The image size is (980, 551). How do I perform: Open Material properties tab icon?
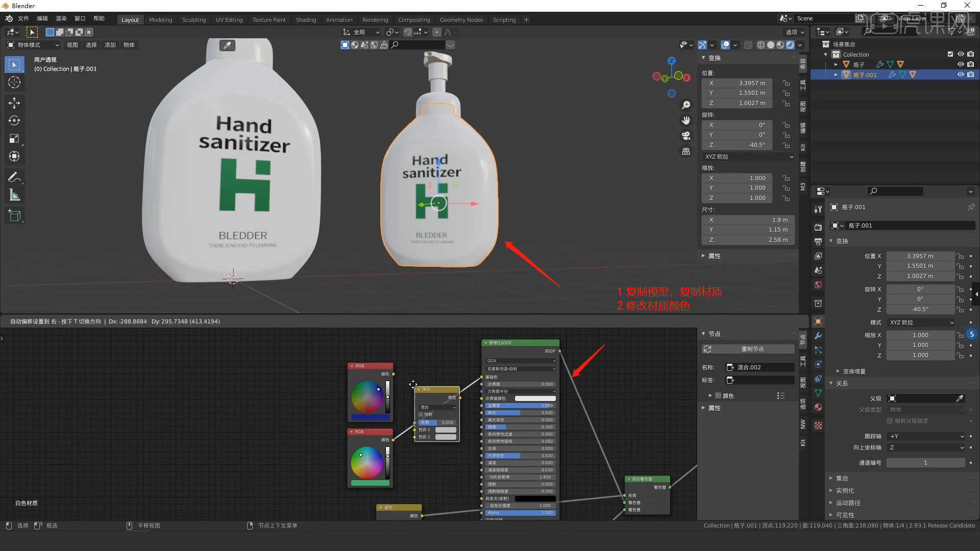click(818, 407)
